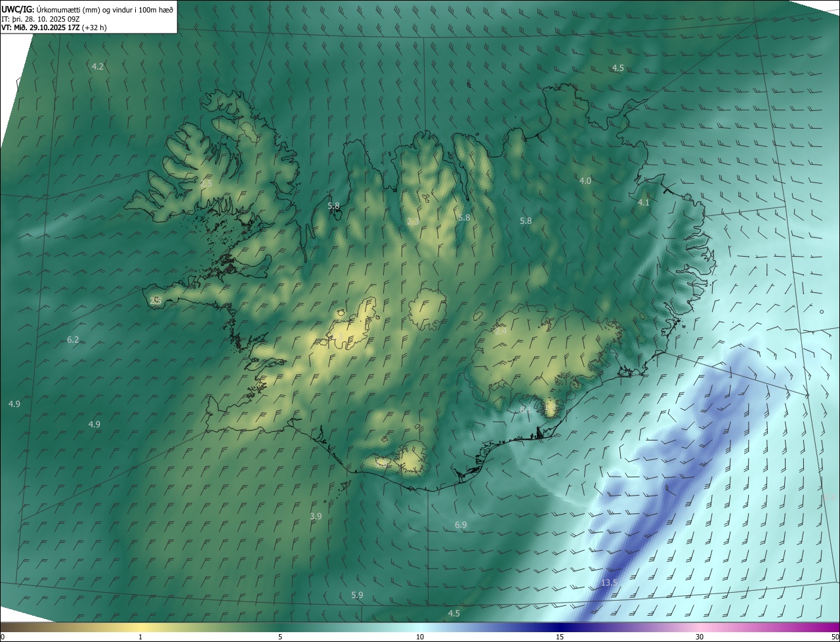Viewport: 840px width, 642px height.
Task: Click the 1 tick on the colour scale
Action: click(140, 637)
